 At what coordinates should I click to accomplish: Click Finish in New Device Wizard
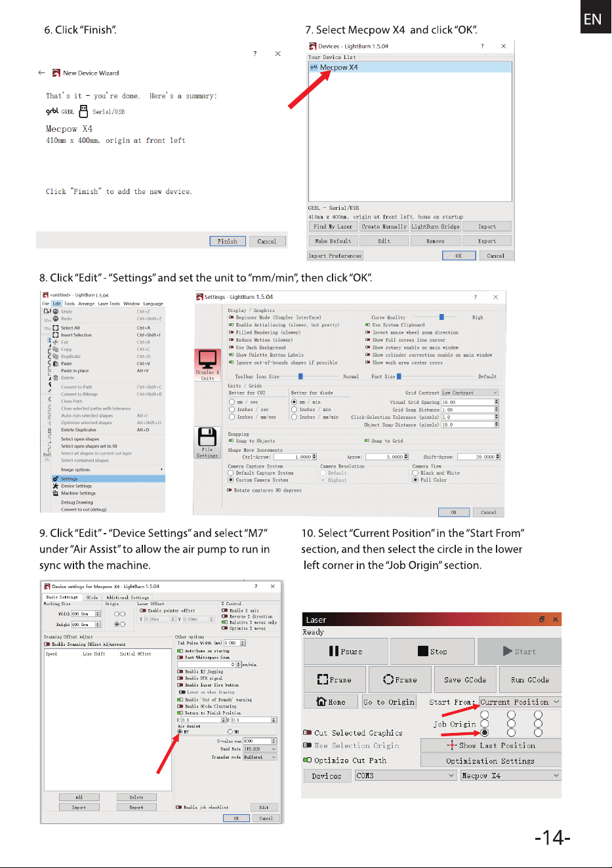pos(228,241)
